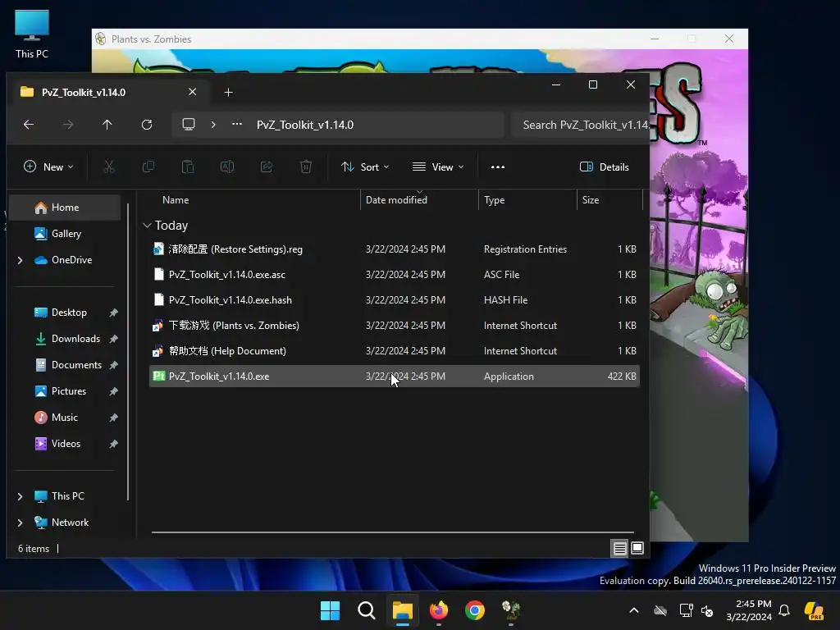
Task: Open Music quick access folder
Action: tap(64, 418)
